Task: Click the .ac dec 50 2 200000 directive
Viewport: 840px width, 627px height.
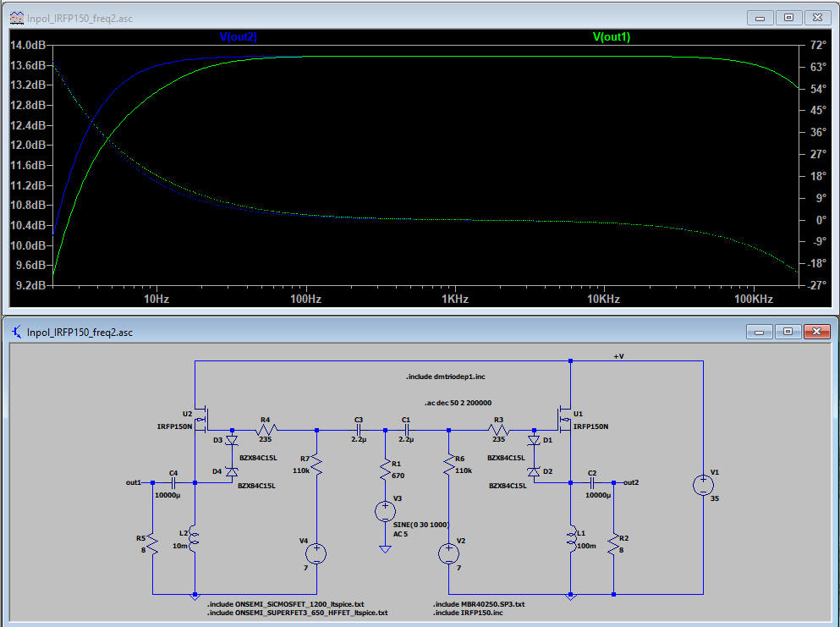Action: point(458,403)
